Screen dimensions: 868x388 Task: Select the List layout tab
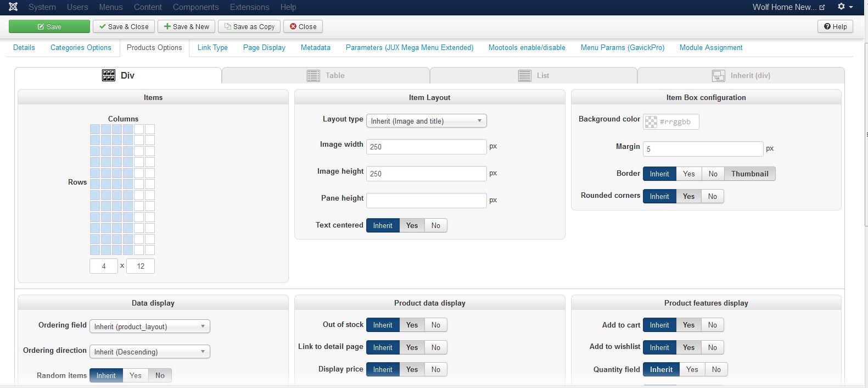[534, 75]
